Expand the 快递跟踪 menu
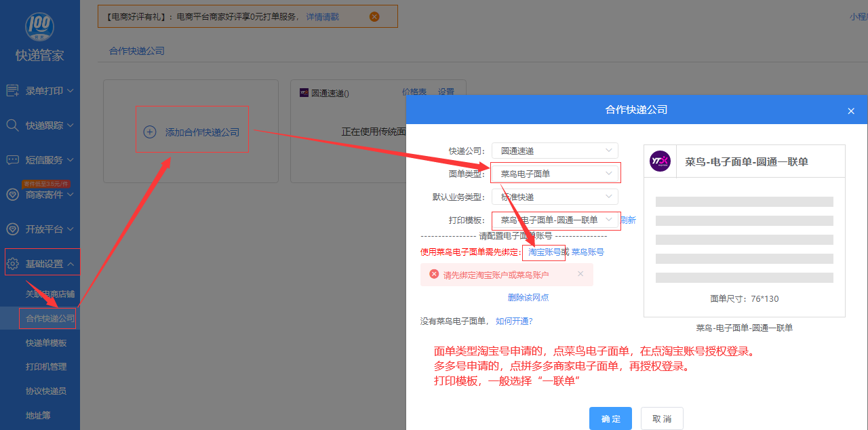The image size is (868, 430). coord(71,125)
